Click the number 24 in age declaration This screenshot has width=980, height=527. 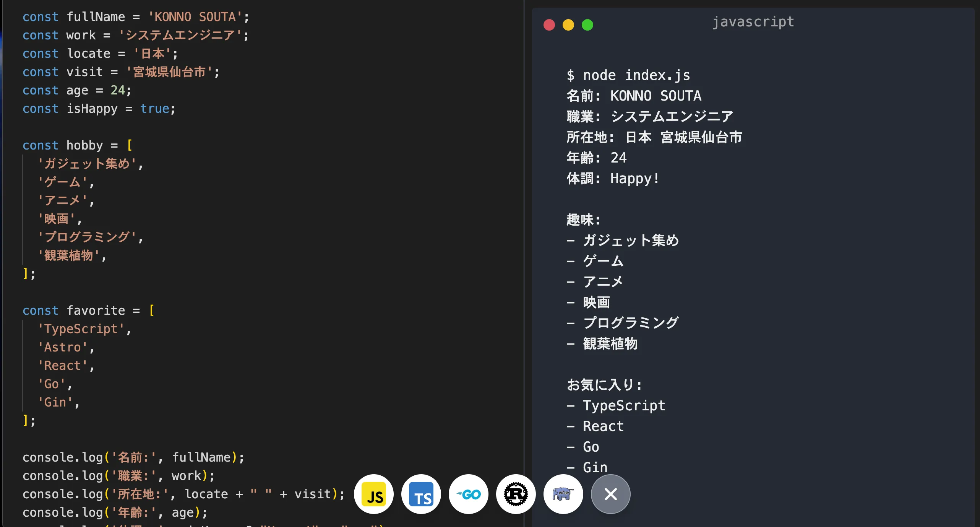(118, 90)
